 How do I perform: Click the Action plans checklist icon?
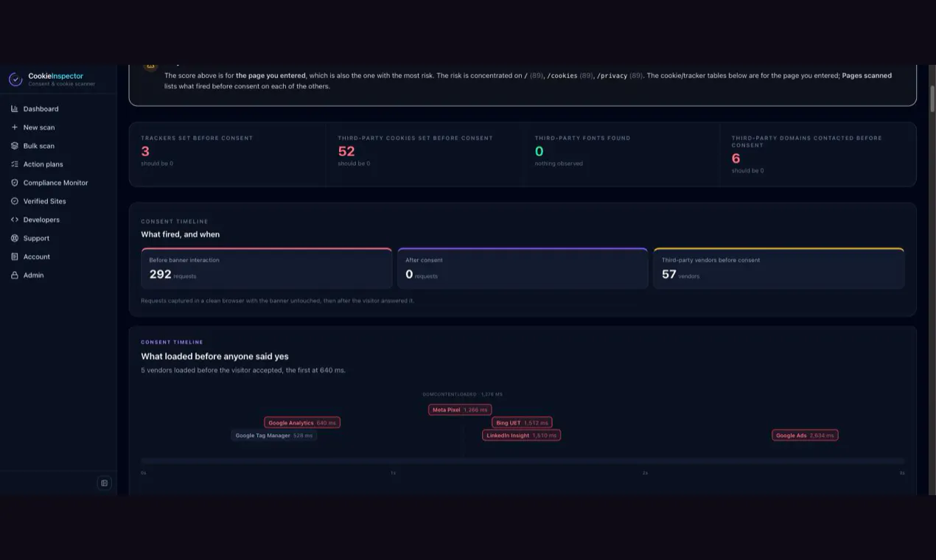[x=15, y=164]
